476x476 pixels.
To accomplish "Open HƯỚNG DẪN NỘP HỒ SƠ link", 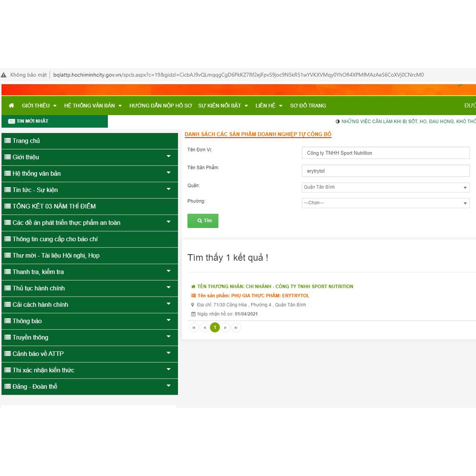I will coord(160,106).
